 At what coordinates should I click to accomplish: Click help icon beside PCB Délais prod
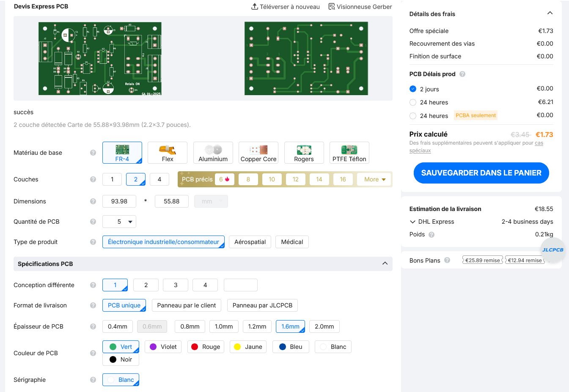462,74
